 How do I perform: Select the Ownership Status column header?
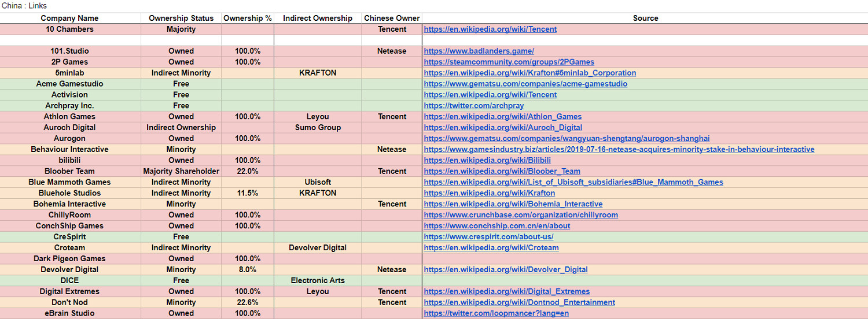coord(181,18)
